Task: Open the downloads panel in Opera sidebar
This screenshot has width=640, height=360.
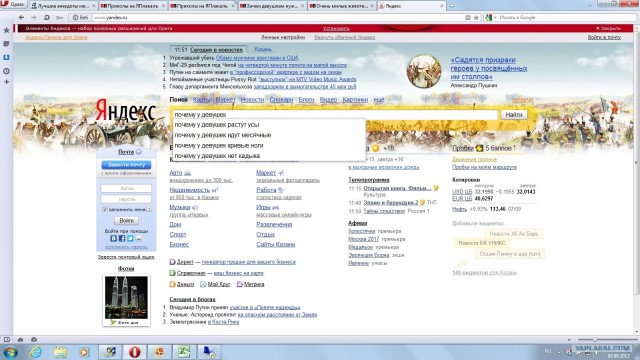Action: (x=6, y=57)
